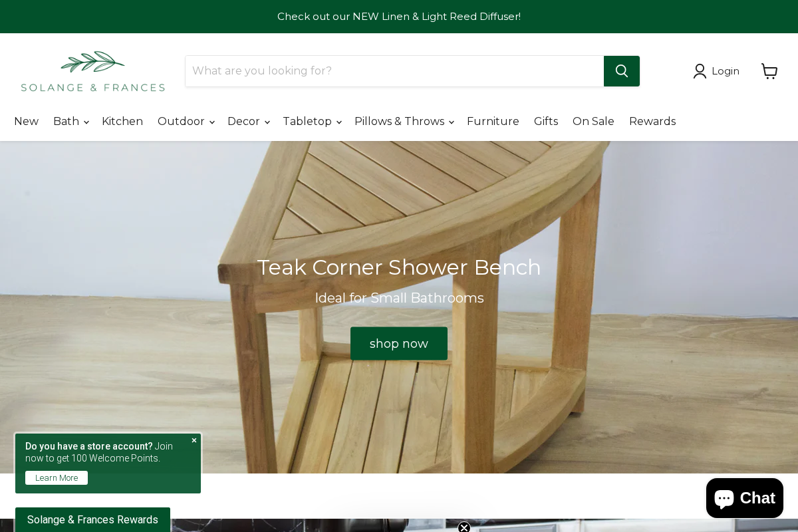
Task: Open the Solange & Frances Rewards tab
Action: pos(92,519)
